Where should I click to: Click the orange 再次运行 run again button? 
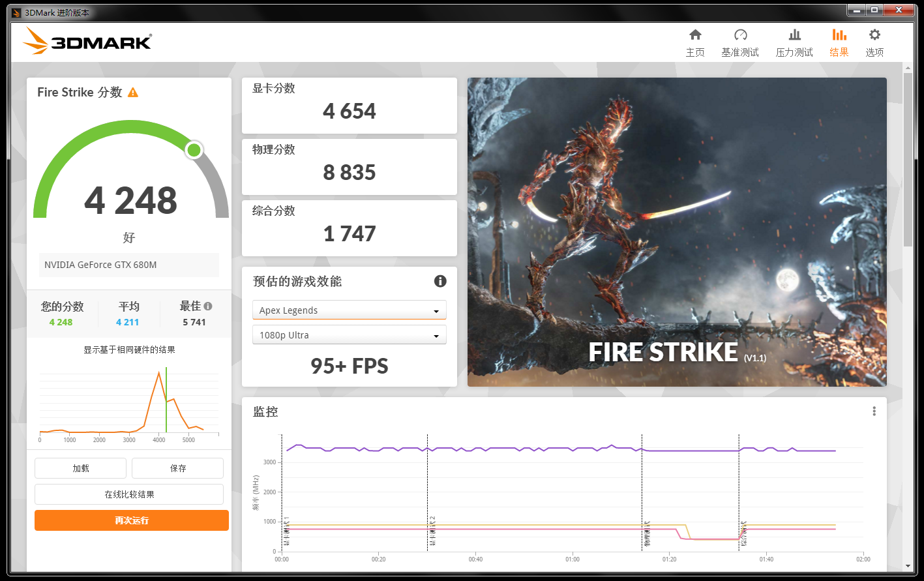tap(132, 520)
